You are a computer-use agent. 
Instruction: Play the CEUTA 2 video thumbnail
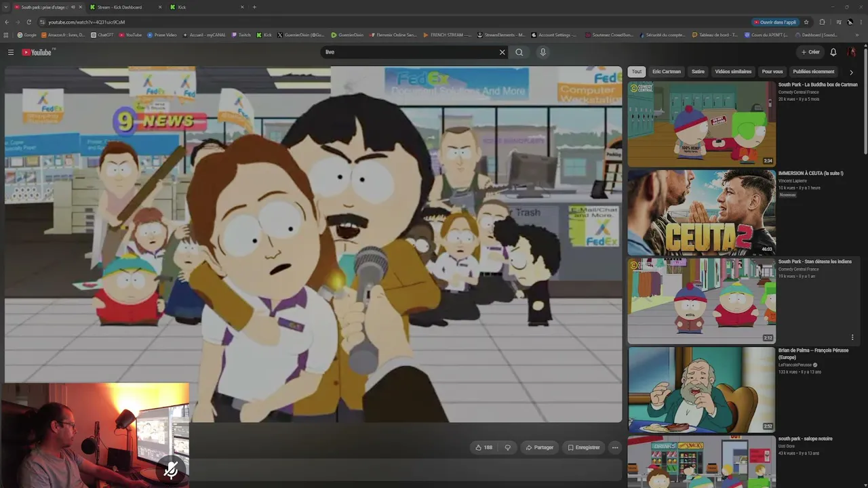tap(701, 212)
